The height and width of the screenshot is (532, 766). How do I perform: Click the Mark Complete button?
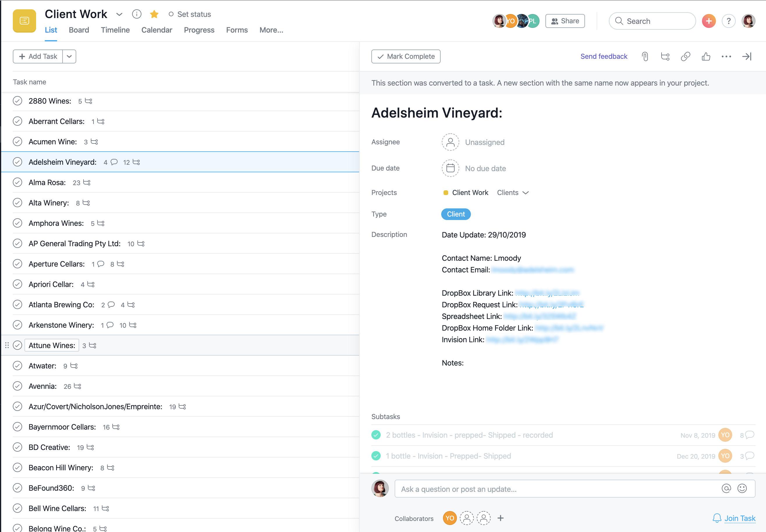tap(406, 56)
